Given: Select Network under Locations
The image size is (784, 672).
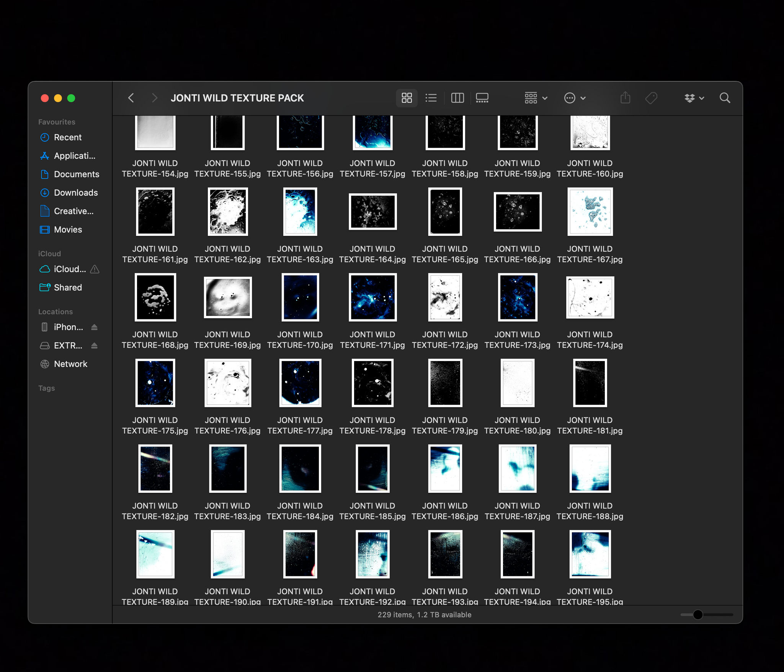Looking at the screenshot, I should (70, 364).
